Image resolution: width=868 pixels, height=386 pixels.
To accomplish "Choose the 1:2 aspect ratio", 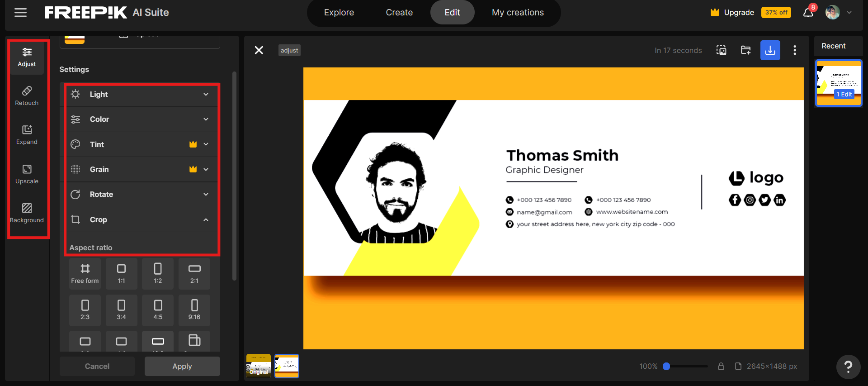I will 158,273.
